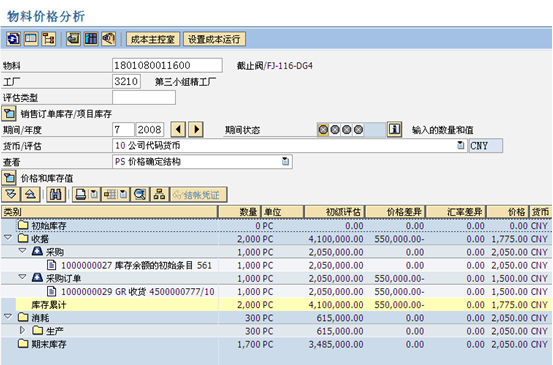Click the magnifier detail icon in table toolbar
The image size is (553, 365).
coord(140,195)
